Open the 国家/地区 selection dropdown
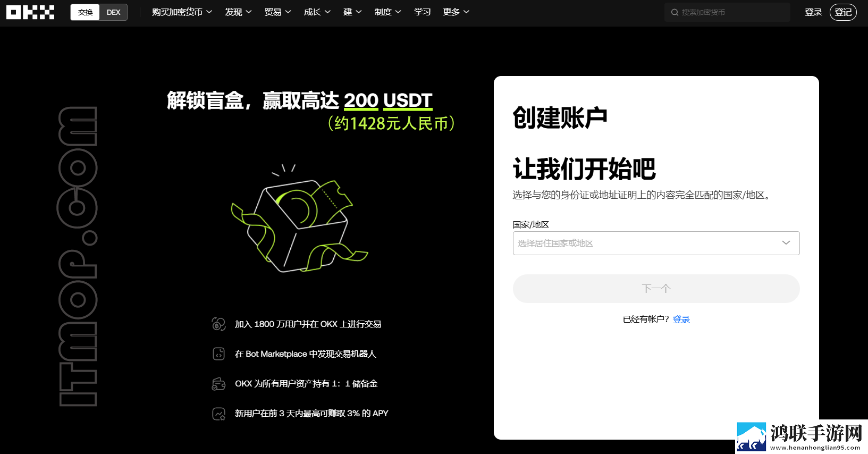 tap(656, 243)
